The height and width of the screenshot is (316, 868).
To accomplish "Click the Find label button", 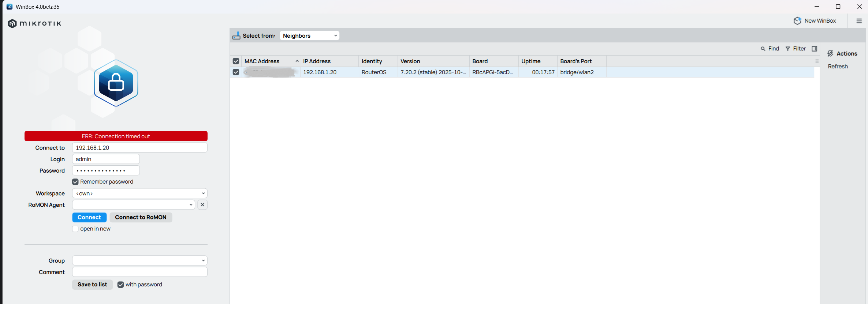I will tap(774, 49).
